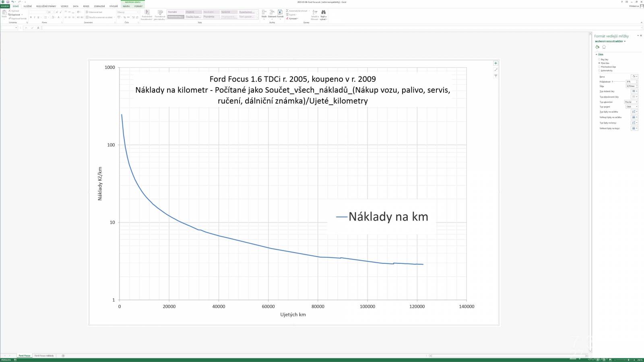Switch to the NÁVRH chart design tab
Screen dimensions: 644x362
point(126,6)
